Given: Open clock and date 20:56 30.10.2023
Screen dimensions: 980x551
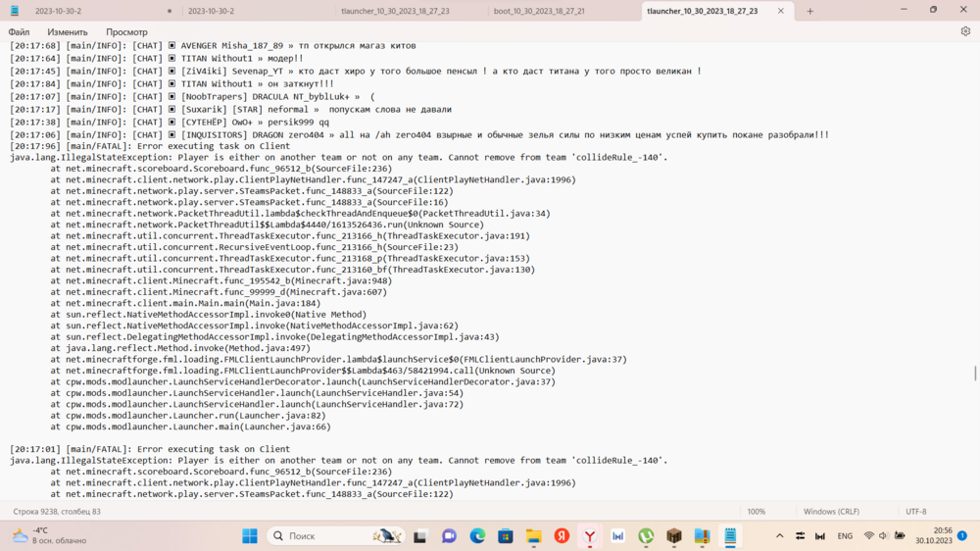Looking at the screenshot, I should (x=934, y=536).
